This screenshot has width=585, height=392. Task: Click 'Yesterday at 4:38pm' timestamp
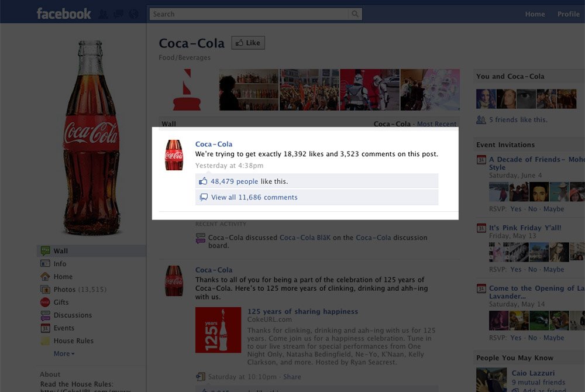229,166
